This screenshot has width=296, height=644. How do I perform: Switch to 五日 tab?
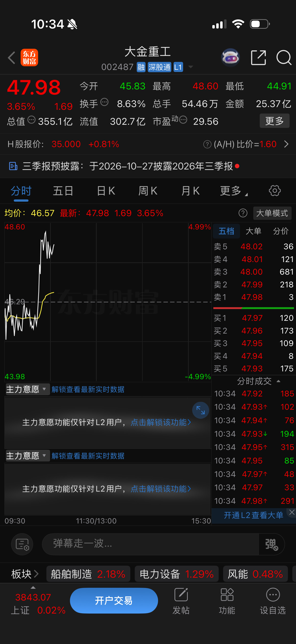[63, 191]
